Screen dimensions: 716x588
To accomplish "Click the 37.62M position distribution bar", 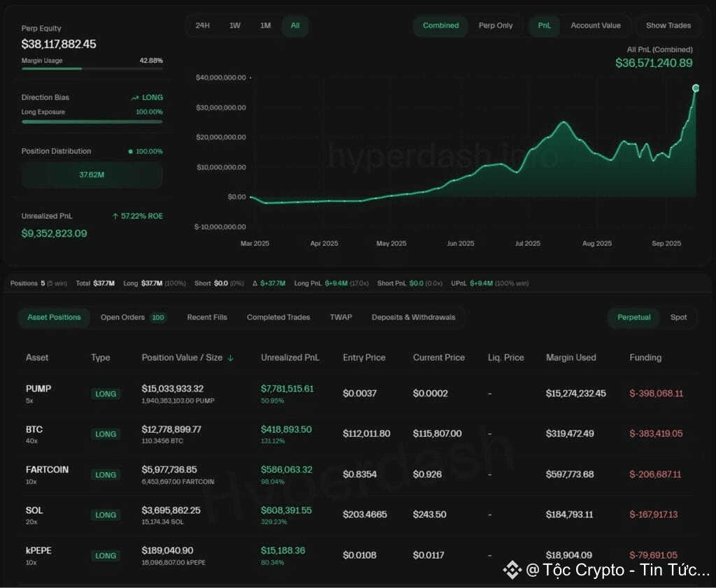I will tap(92, 175).
